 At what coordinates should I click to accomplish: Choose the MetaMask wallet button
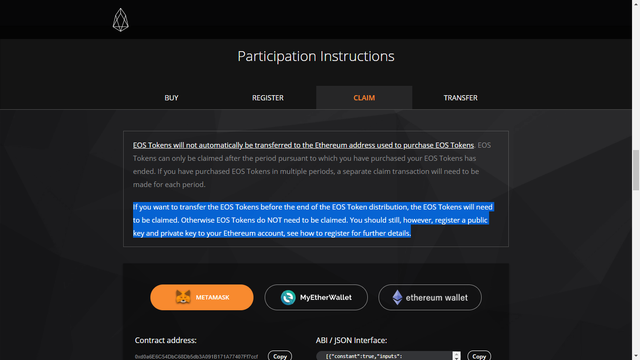pos(202,297)
